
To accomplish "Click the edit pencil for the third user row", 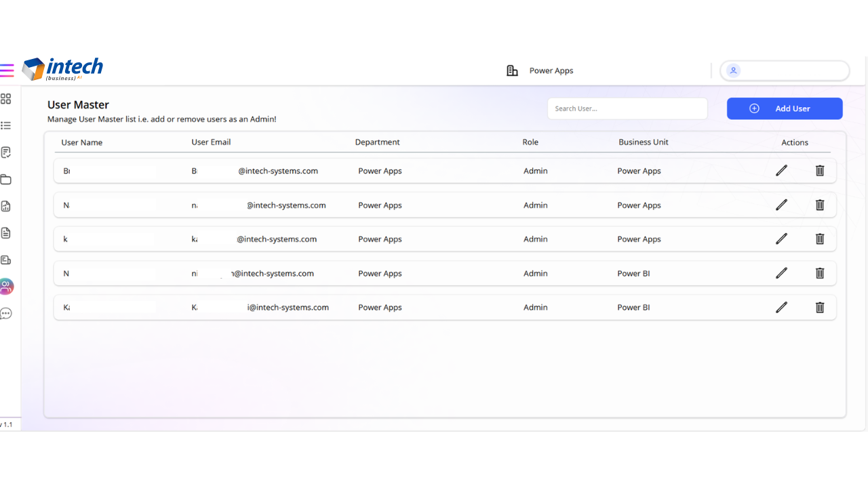I will 781,239.
